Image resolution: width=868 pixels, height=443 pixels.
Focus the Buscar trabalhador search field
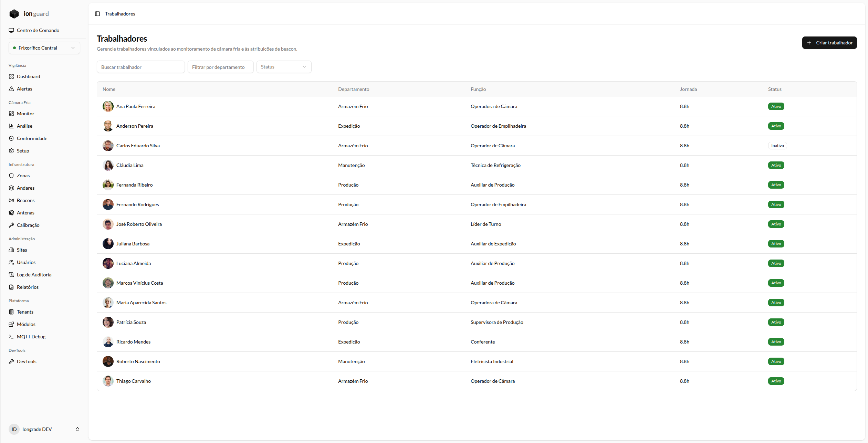(x=140, y=67)
